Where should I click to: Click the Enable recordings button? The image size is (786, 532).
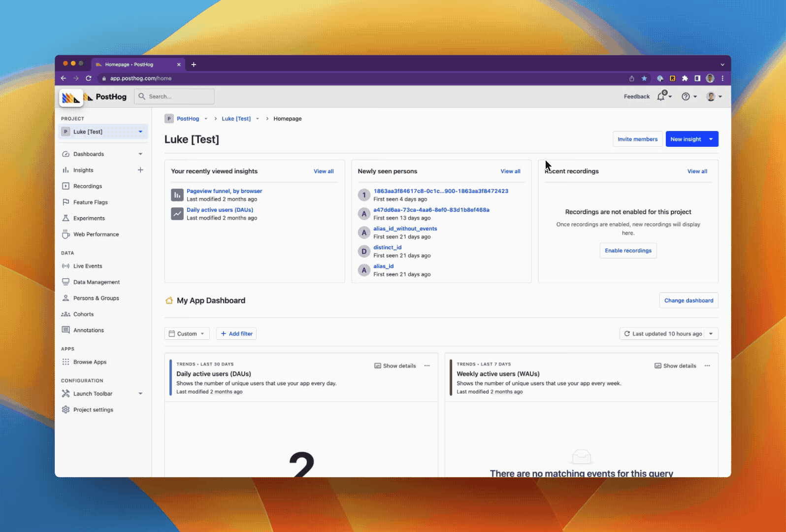pos(628,251)
